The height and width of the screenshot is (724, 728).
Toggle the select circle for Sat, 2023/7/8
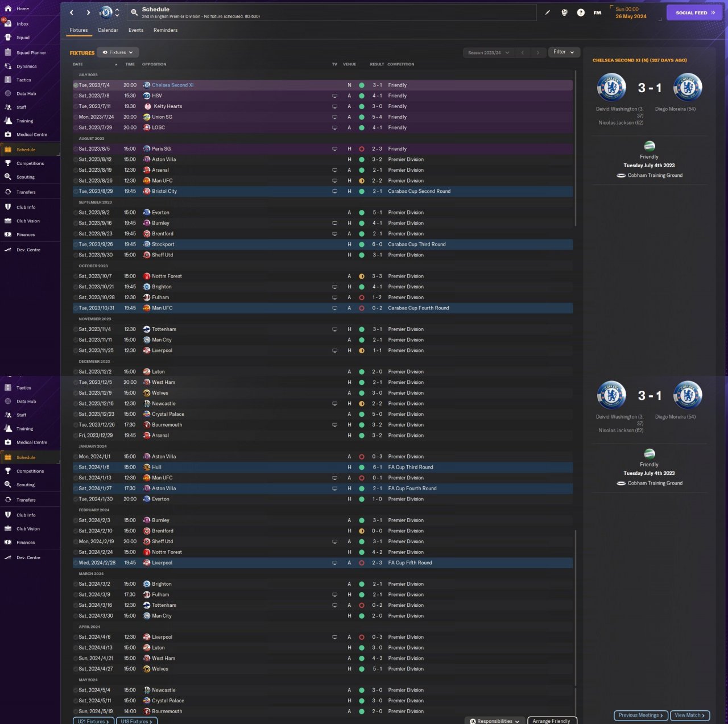(76, 96)
